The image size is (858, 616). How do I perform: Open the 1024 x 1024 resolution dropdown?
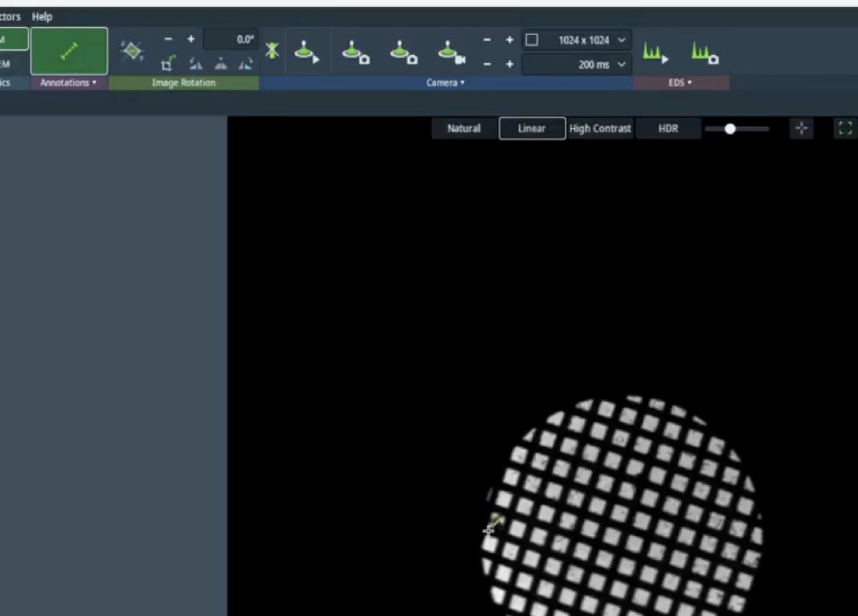(x=621, y=40)
